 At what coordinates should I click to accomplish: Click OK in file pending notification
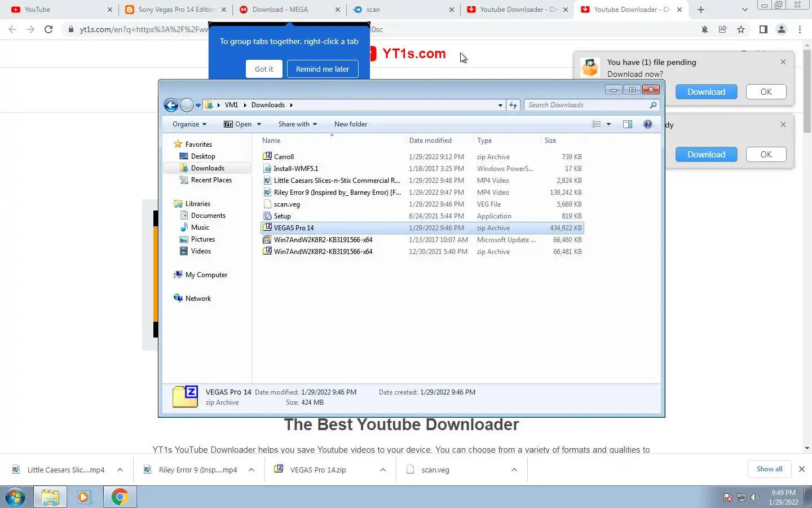tap(766, 92)
